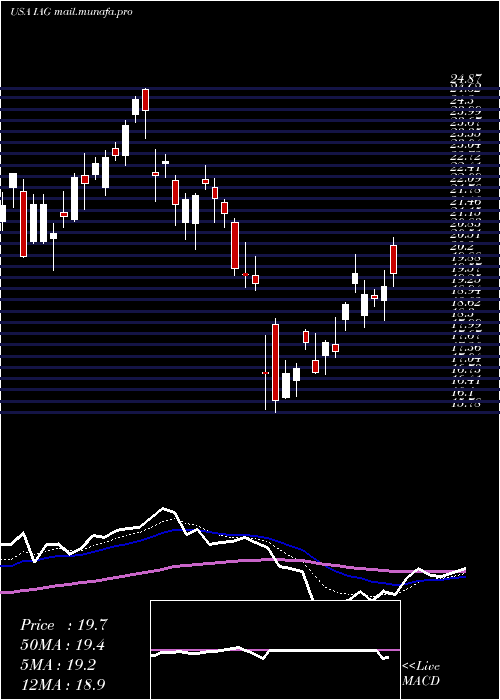Click the '<<Live MACD' label
Screen dimensions: 500x700
421,674
